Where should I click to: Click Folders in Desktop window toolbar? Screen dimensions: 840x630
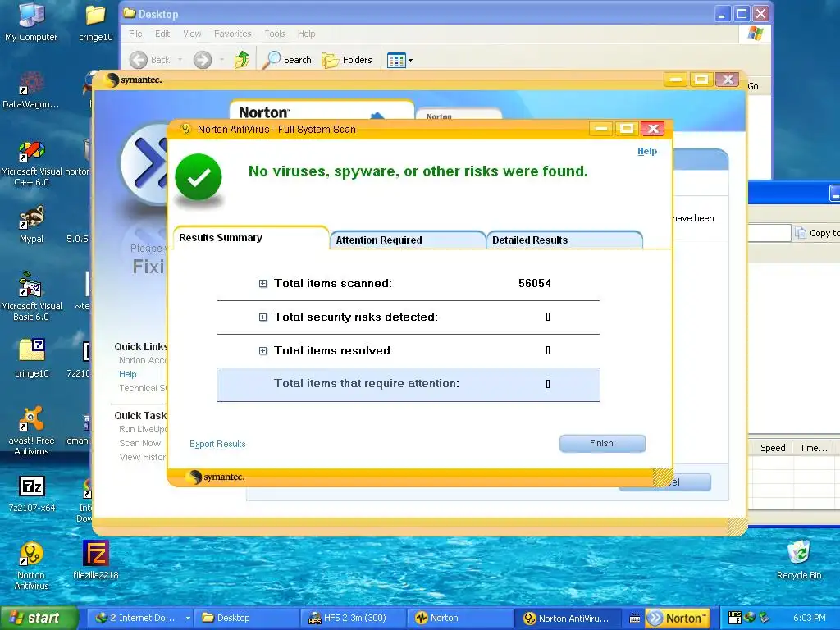point(347,60)
